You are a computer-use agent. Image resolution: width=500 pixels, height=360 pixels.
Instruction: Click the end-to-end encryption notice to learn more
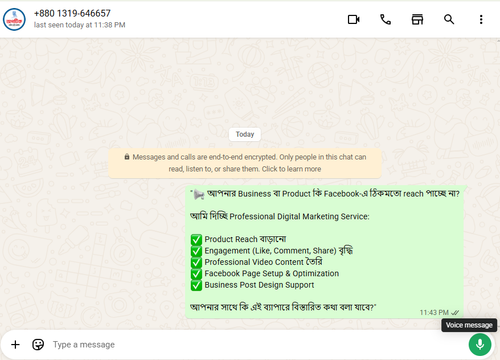[245, 163]
